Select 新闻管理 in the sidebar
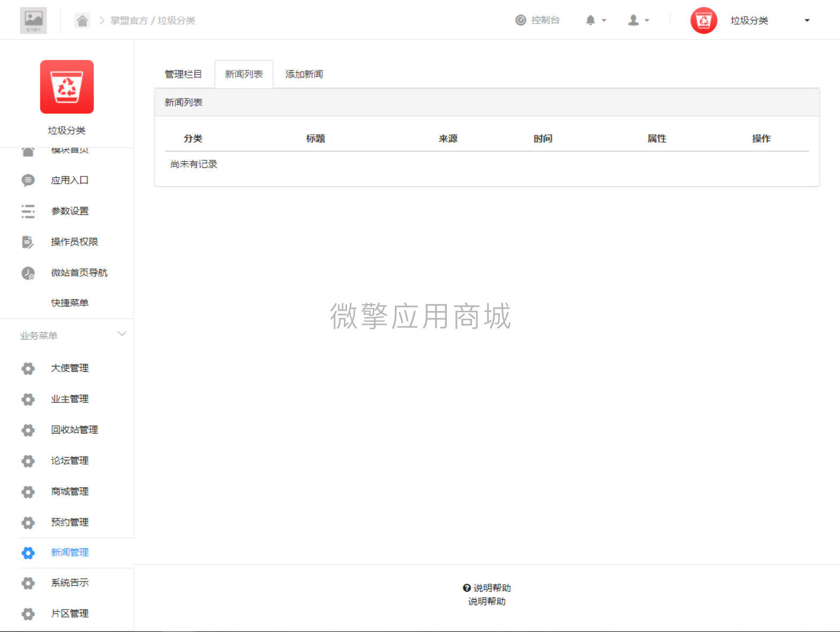Screen dimensions: 840x632 [70, 553]
